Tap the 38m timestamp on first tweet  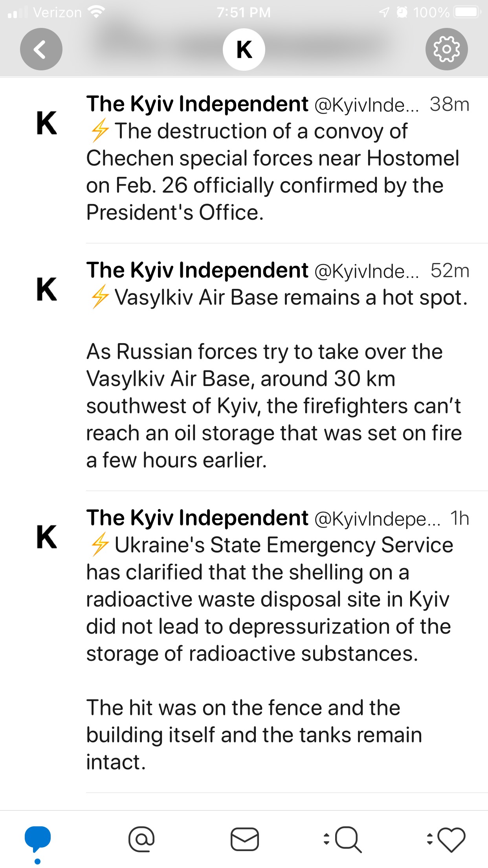coord(449,105)
